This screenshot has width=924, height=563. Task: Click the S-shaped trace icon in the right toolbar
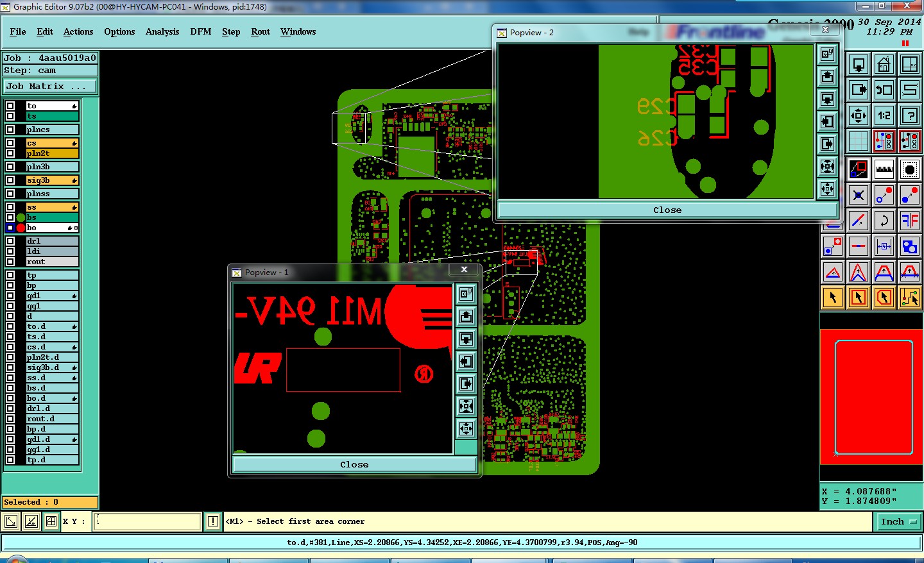tap(910, 90)
